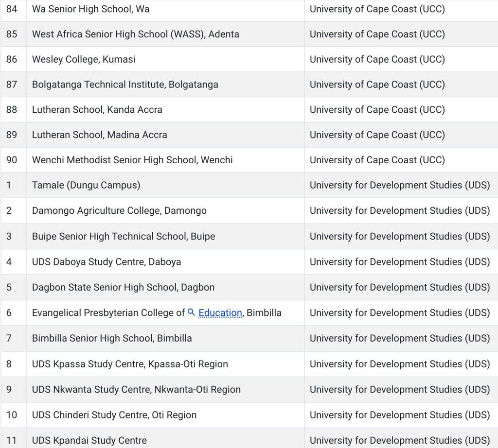Select Damongo Agriculture College entry
The width and height of the screenshot is (498, 448).
click(x=119, y=210)
